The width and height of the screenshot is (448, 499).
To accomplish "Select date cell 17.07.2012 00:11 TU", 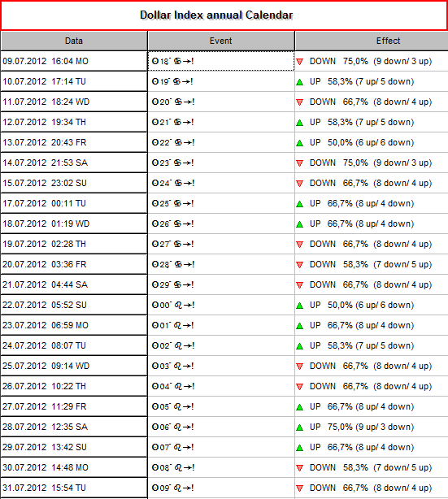I will coord(74,203).
